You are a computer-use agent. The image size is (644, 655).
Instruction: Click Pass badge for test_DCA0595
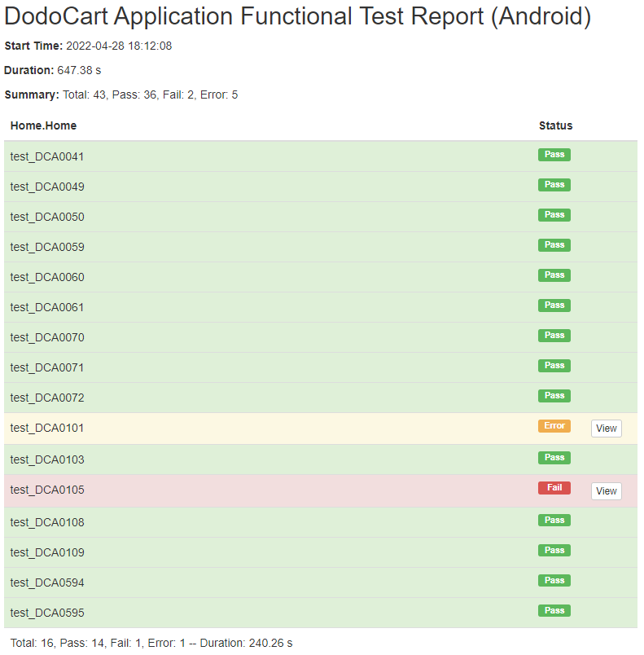554,610
